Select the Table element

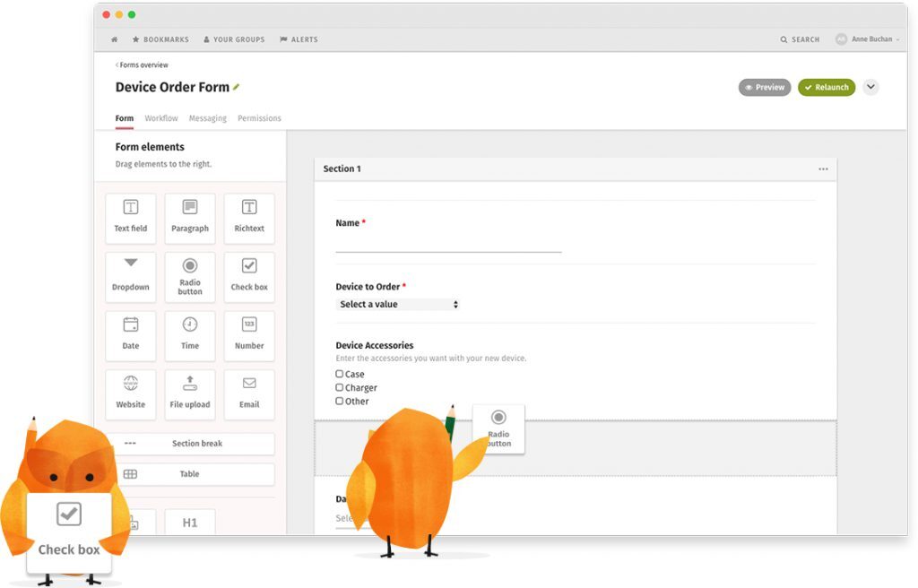[x=194, y=474]
